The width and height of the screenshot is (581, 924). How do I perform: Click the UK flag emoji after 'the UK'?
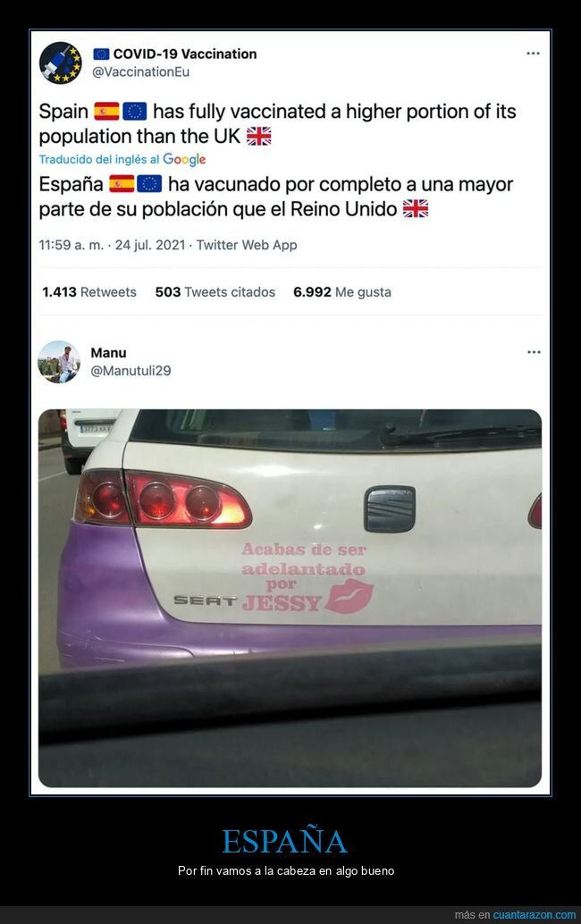[x=258, y=136]
